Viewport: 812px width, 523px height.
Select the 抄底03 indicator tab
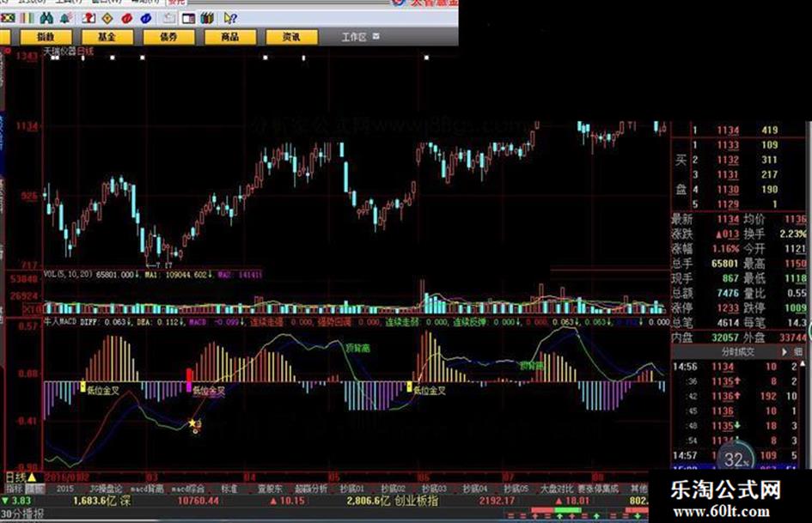tap(434, 489)
